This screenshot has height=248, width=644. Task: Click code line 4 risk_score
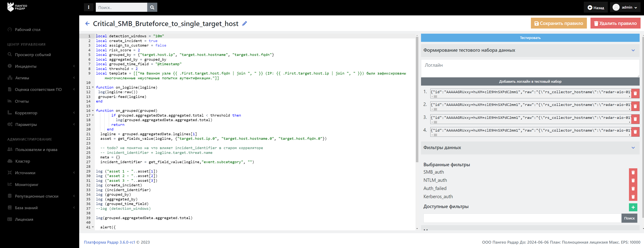coord(118,50)
